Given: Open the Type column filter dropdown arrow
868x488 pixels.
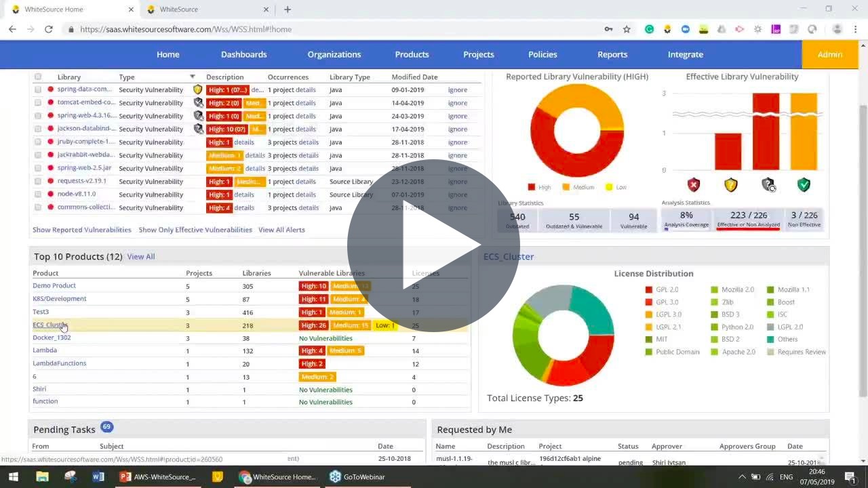Looking at the screenshot, I should [x=193, y=77].
